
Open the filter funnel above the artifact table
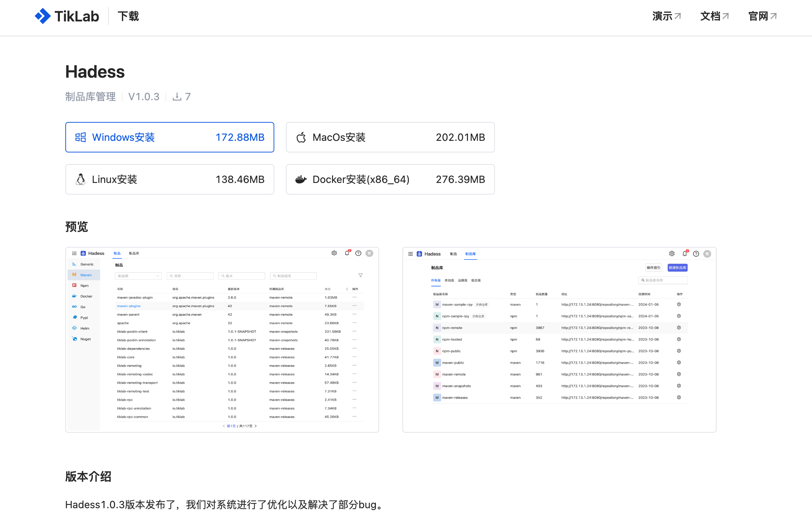360,275
